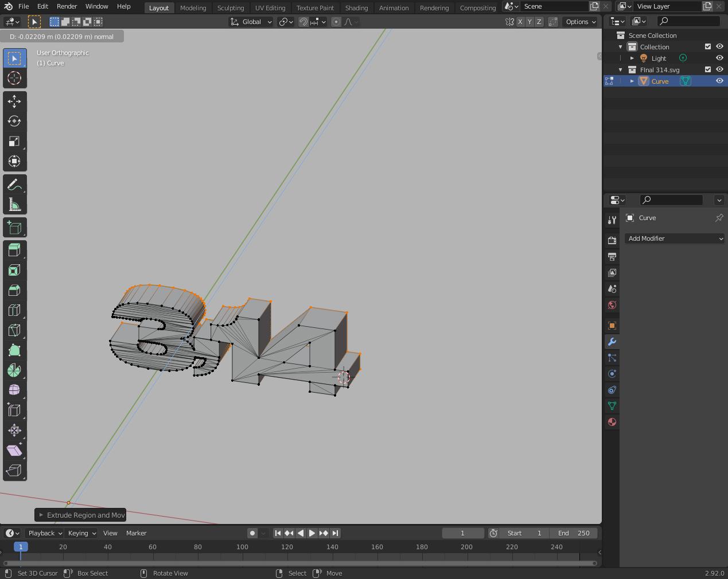This screenshot has width=728, height=579.
Task: Expand the Light object in outliner
Action: coord(632,58)
